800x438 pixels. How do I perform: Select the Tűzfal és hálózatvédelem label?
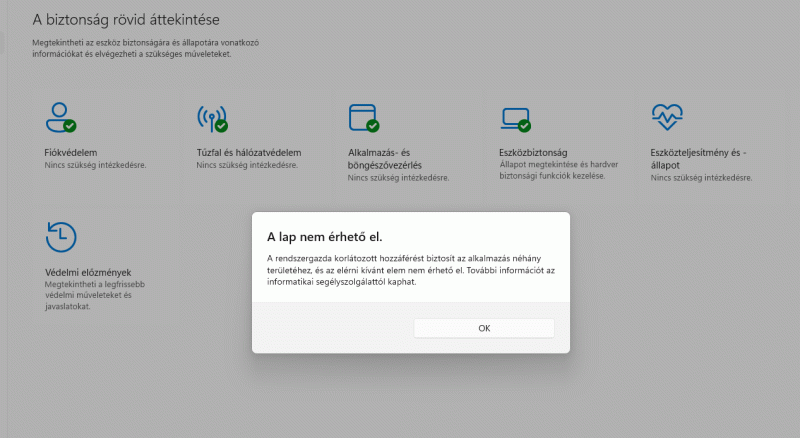[248, 153]
